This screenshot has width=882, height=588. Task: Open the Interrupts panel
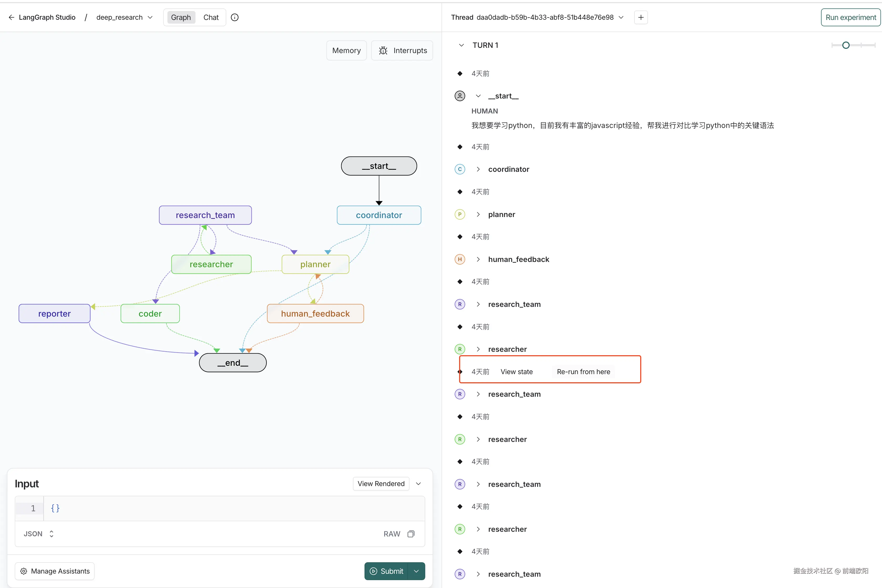click(x=402, y=51)
